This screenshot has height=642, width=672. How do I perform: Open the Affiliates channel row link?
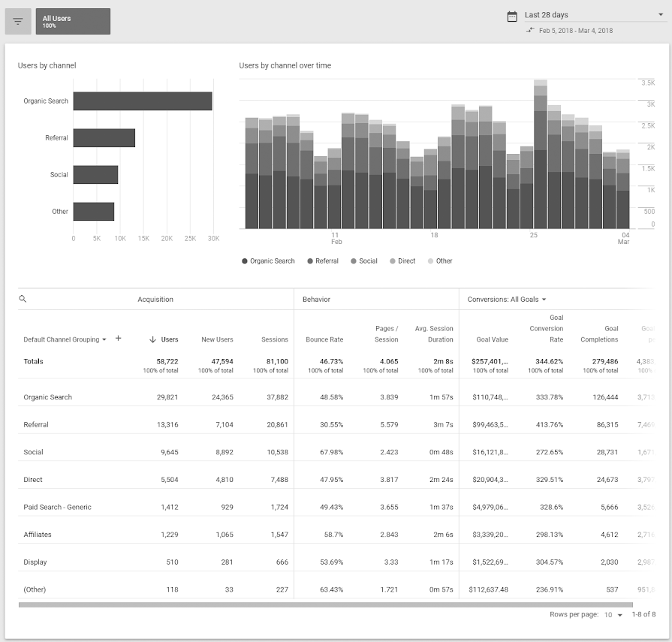point(38,535)
